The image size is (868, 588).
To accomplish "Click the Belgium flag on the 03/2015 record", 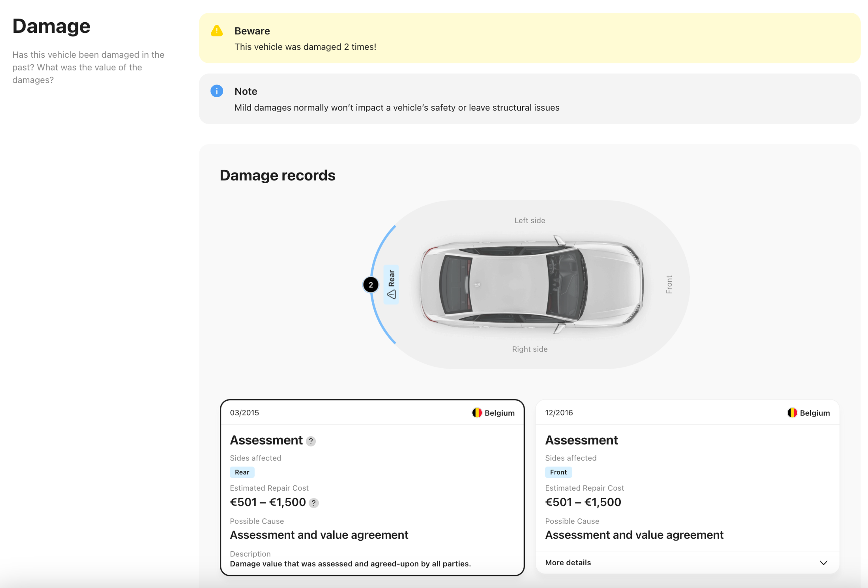I will (477, 413).
